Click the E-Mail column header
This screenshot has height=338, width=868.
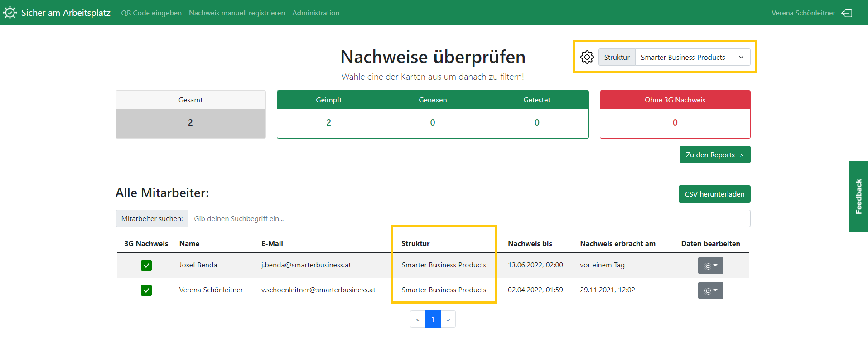272,244
